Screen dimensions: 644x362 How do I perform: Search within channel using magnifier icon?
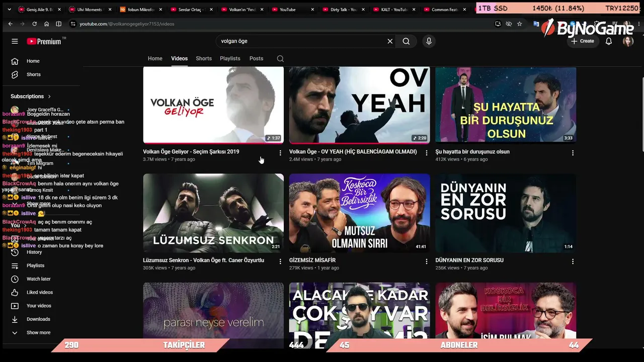pyautogui.click(x=280, y=58)
